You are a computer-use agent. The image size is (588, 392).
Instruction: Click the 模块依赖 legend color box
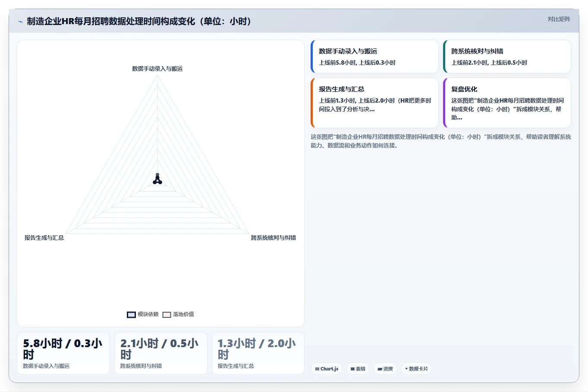(x=131, y=315)
